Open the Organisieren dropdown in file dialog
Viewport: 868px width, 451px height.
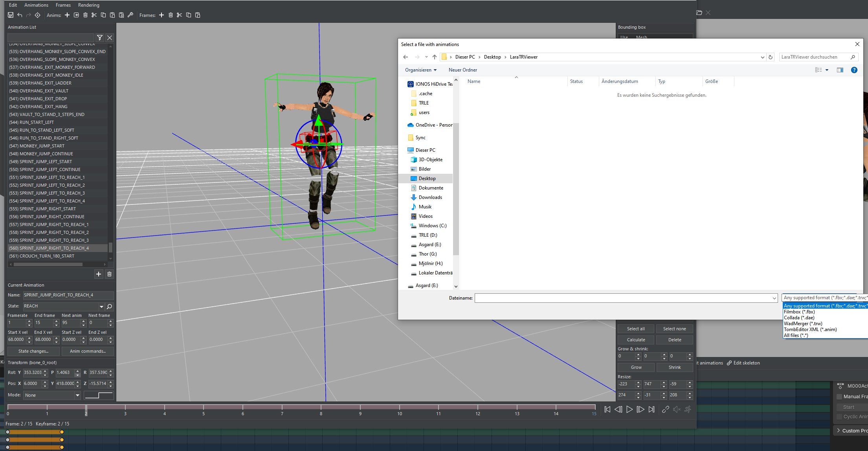[x=420, y=70]
